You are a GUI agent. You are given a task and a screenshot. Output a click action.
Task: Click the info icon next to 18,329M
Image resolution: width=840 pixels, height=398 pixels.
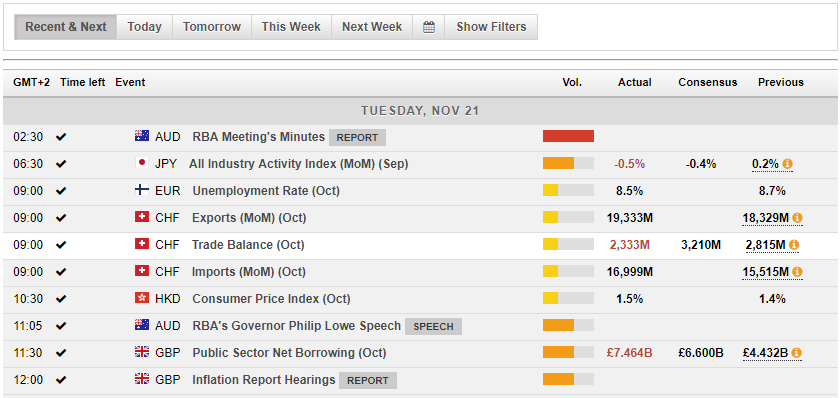(x=797, y=218)
